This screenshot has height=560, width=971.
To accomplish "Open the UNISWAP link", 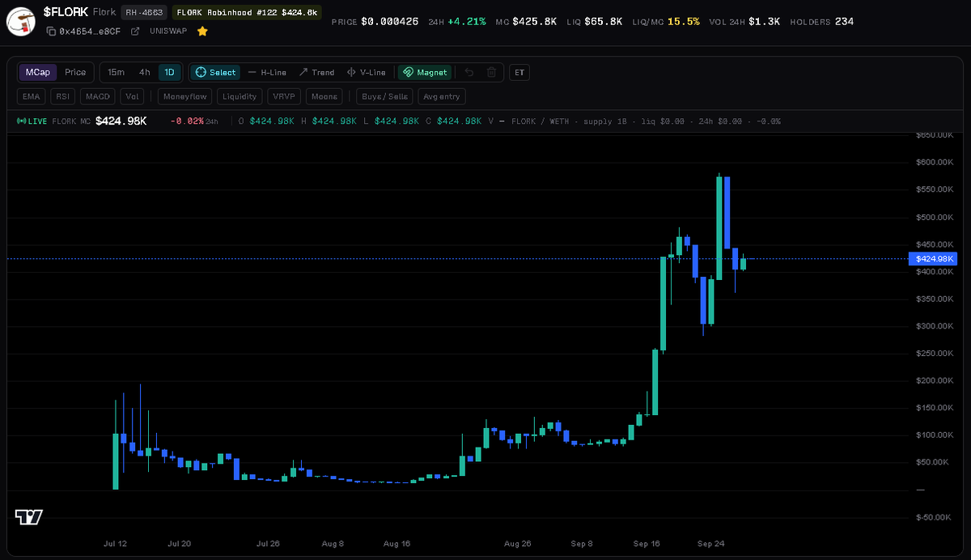I will tap(168, 31).
